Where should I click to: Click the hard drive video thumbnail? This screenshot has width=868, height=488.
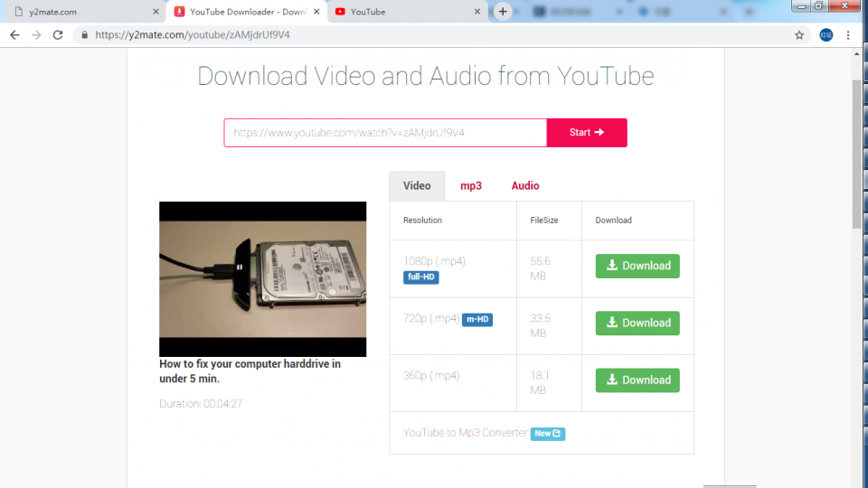[x=262, y=279]
